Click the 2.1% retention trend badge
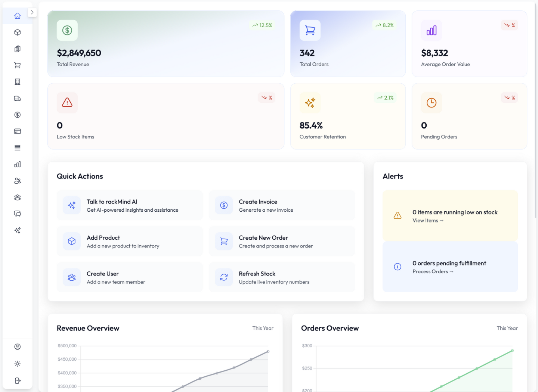The height and width of the screenshot is (392, 538). (385, 98)
